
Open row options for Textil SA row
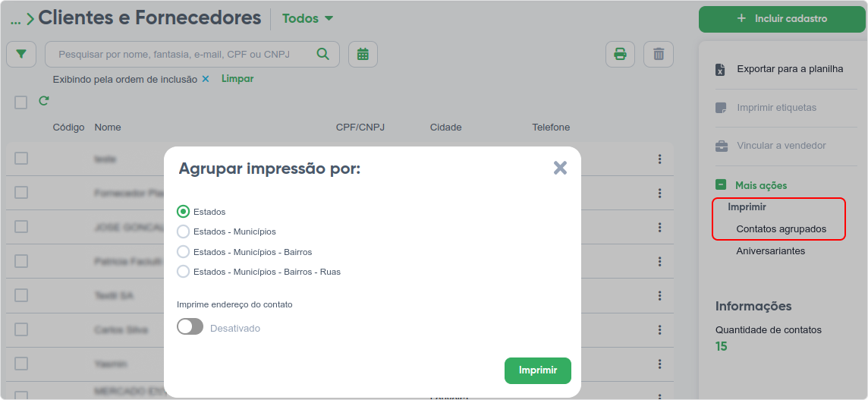(x=659, y=296)
